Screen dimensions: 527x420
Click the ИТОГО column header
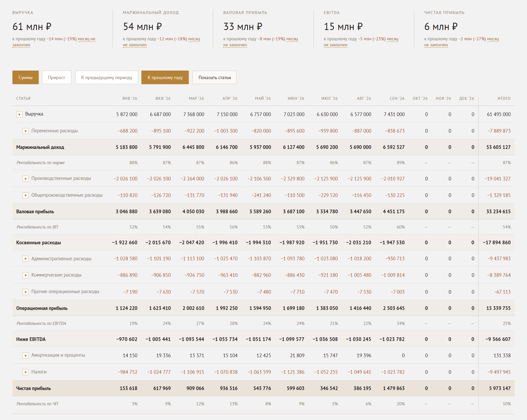[x=504, y=98]
